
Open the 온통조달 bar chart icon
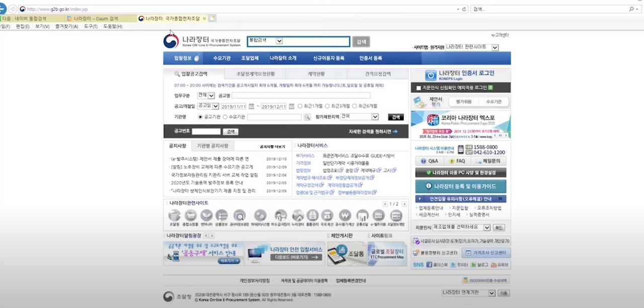click(x=362, y=215)
